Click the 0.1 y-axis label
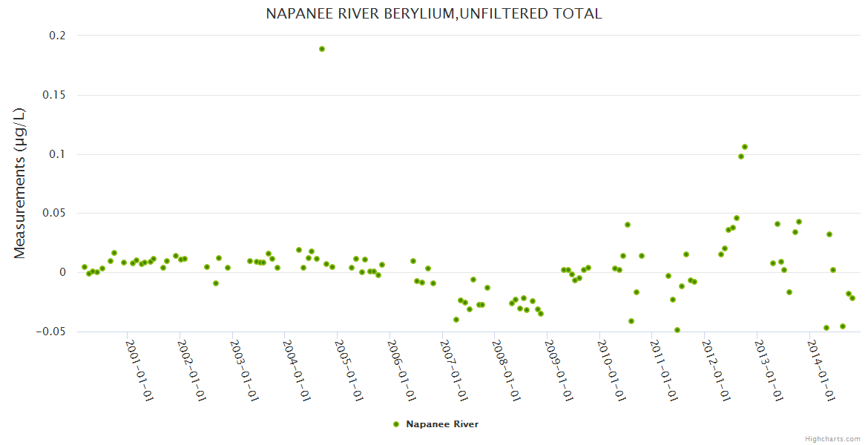Viewport: 868px width, 445px height. [58, 154]
